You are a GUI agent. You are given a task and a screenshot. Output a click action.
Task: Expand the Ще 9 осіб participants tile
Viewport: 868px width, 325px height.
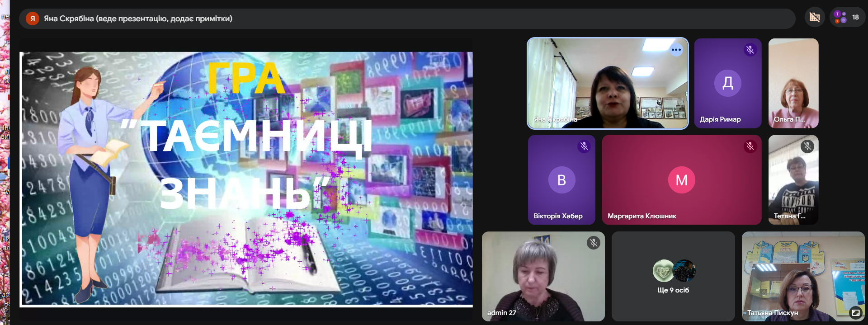(673, 276)
